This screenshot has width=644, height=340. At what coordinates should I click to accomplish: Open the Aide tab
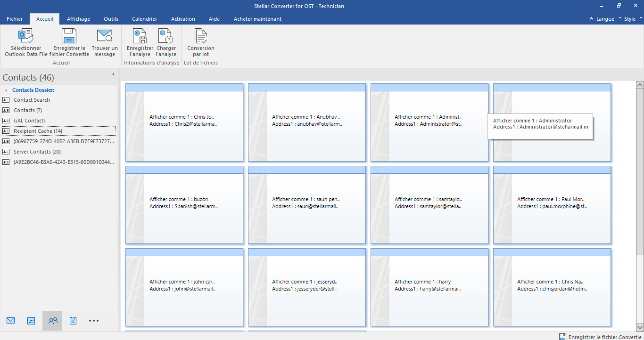click(x=214, y=19)
